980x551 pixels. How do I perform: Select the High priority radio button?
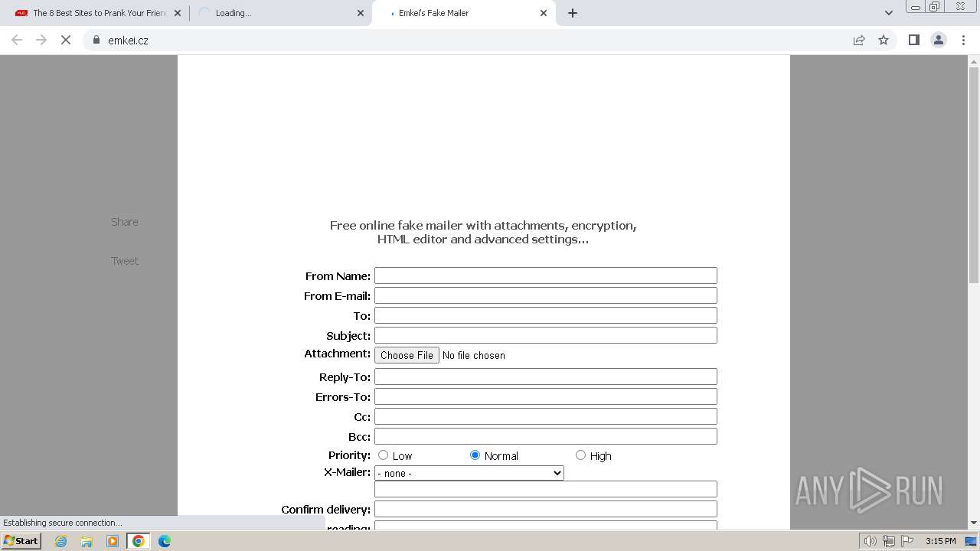tap(580, 455)
